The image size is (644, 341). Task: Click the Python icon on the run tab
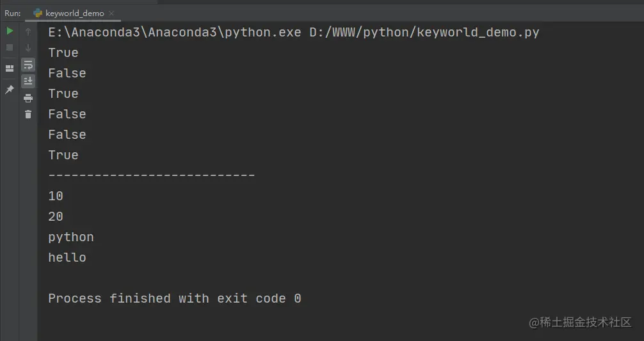pos(38,13)
